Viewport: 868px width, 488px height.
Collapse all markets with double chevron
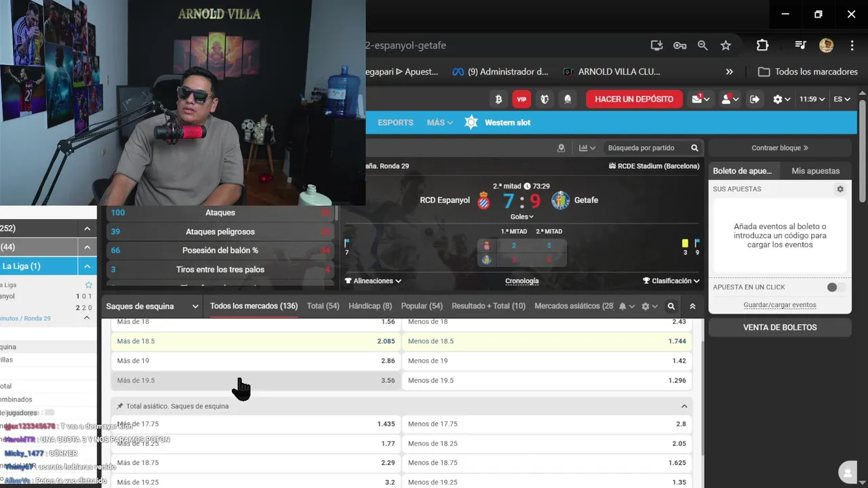[x=692, y=306]
